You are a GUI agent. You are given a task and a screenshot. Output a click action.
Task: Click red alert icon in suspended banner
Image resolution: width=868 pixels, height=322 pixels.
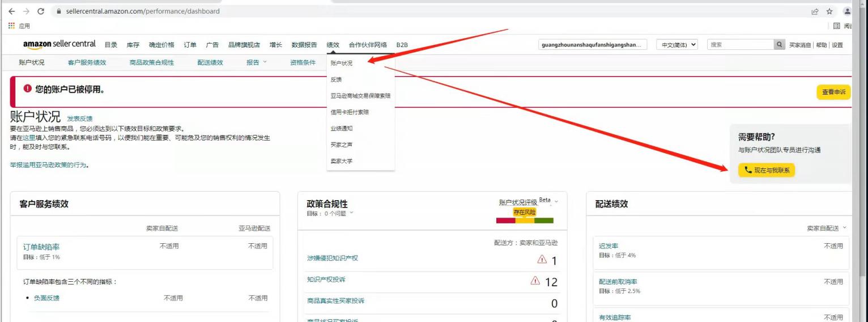[28, 89]
